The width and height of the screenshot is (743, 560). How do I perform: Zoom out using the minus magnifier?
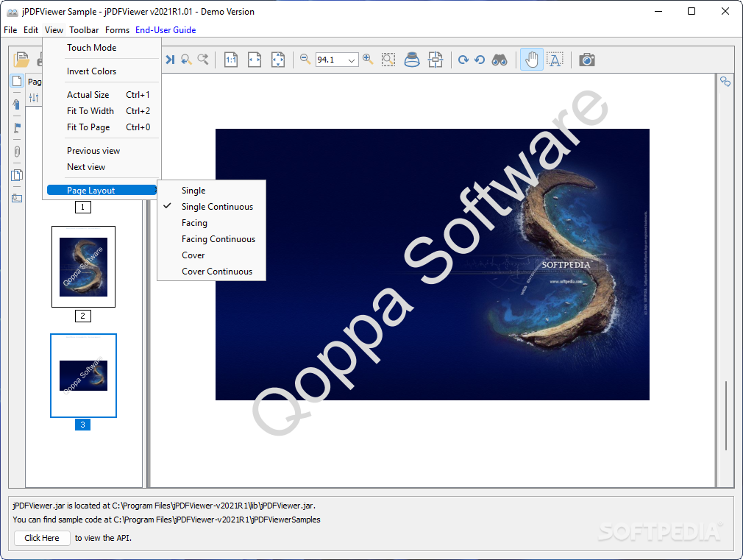(305, 60)
